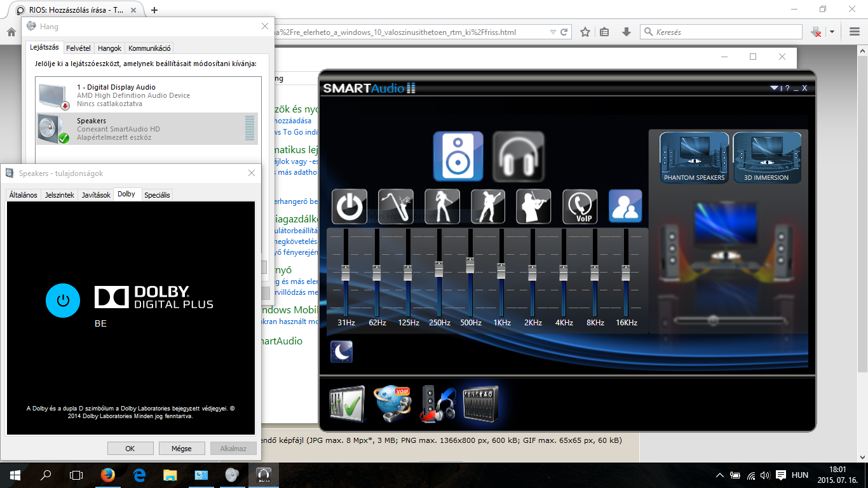The image size is (868, 488).
Task: Open the SmartAudio title bar dropdown arrow
Action: 774,88
